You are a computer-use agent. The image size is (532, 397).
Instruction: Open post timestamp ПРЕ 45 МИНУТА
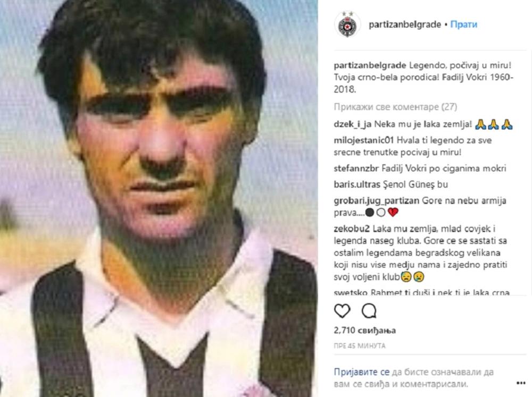[x=360, y=346]
